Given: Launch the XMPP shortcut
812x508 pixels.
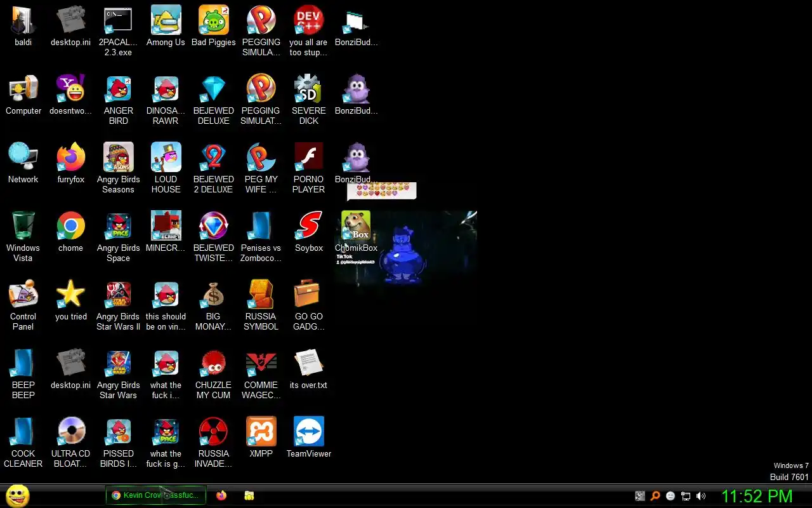Looking at the screenshot, I should tap(261, 432).
